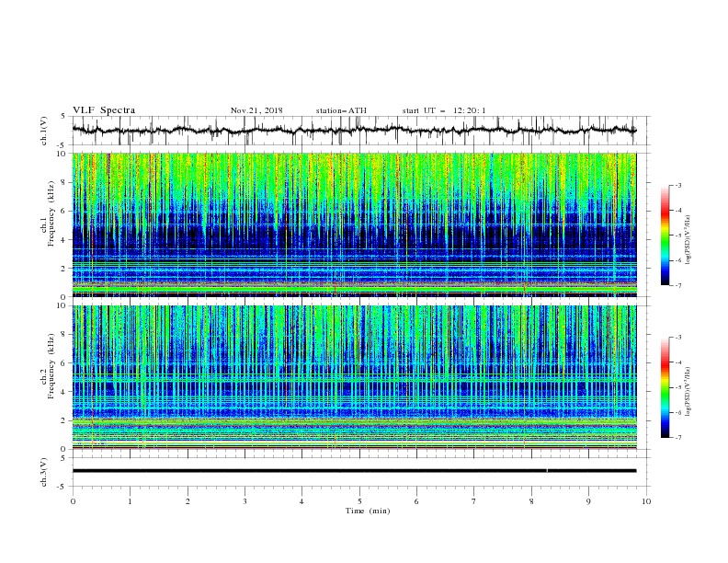Viewport: 728px width, 563px height.
Task: Click the ch.1 spectrogram panel
Action: (354, 224)
